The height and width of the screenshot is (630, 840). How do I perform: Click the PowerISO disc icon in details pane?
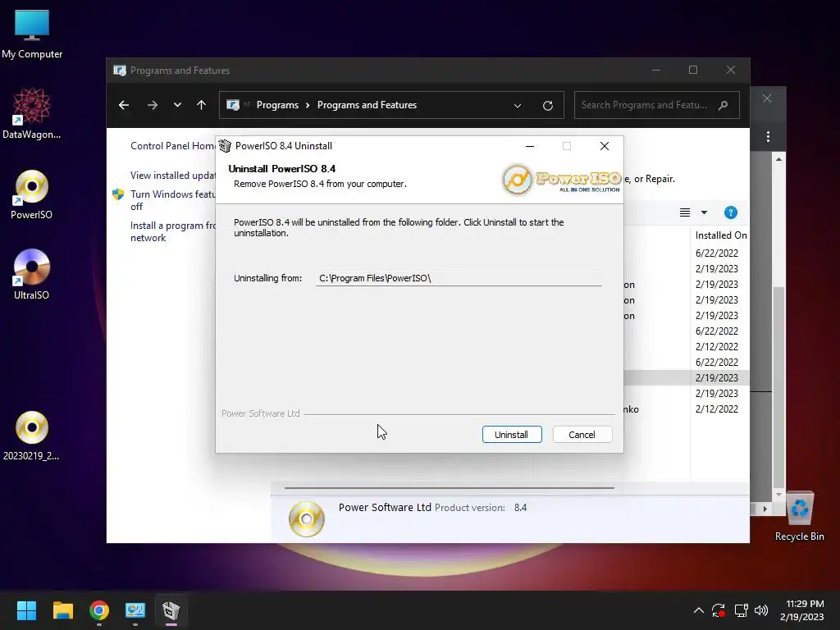[307, 519]
